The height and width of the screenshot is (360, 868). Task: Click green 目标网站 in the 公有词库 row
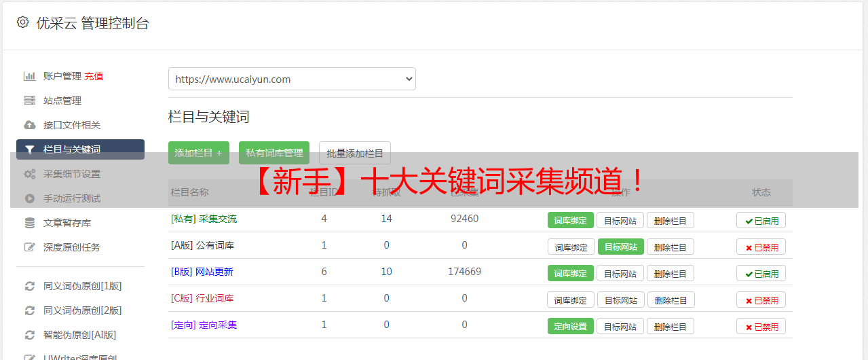621,247
